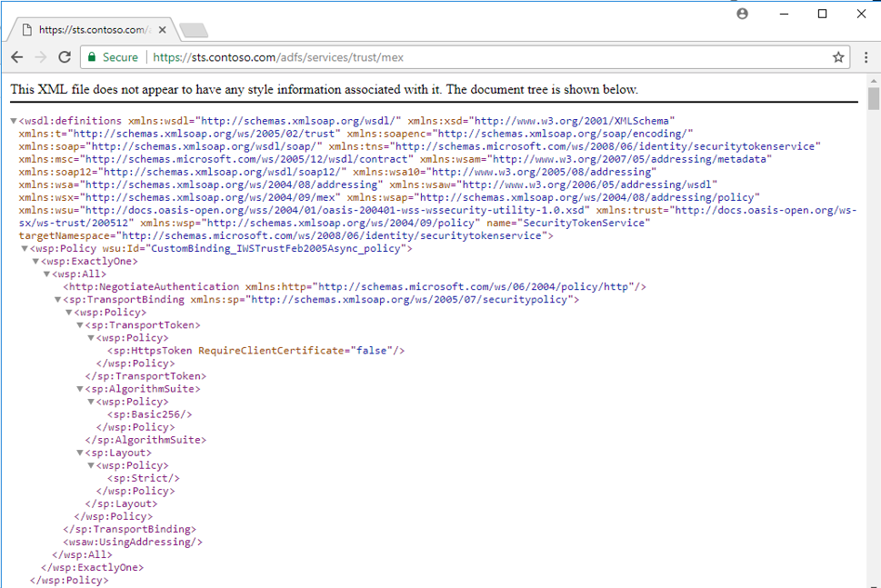This screenshot has height=588, width=881.
Task: Click the closing /wsp:ExactlyOne tag
Action: point(92,567)
